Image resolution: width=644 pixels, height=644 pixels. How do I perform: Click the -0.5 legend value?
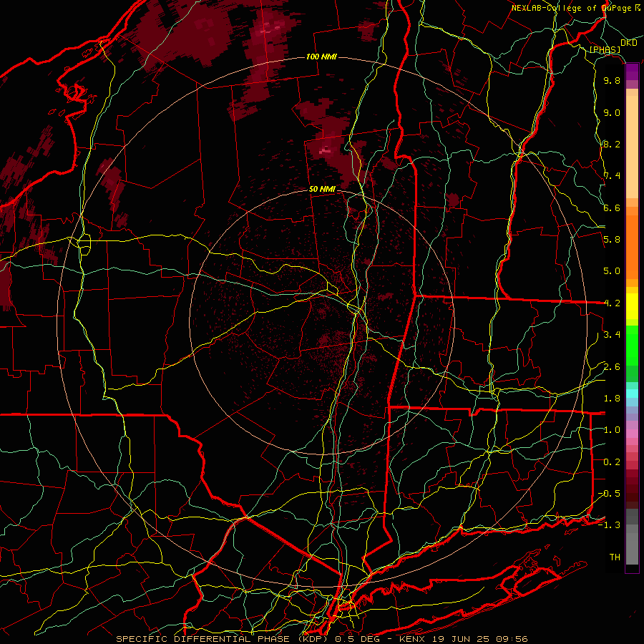coord(609,494)
